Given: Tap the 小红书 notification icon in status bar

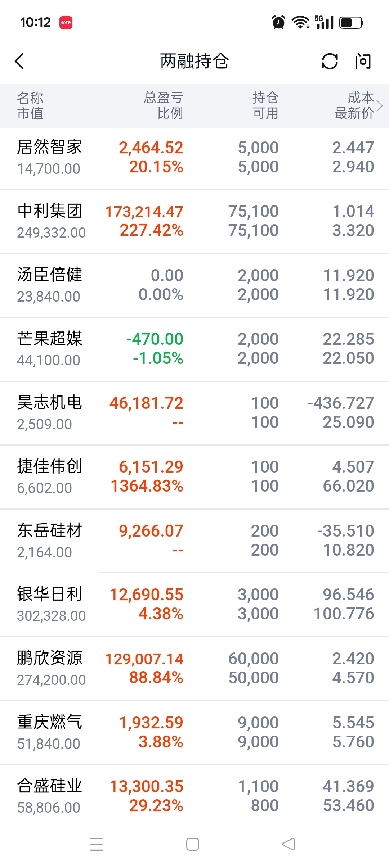Looking at the screenshot, I should click(66, 22).
